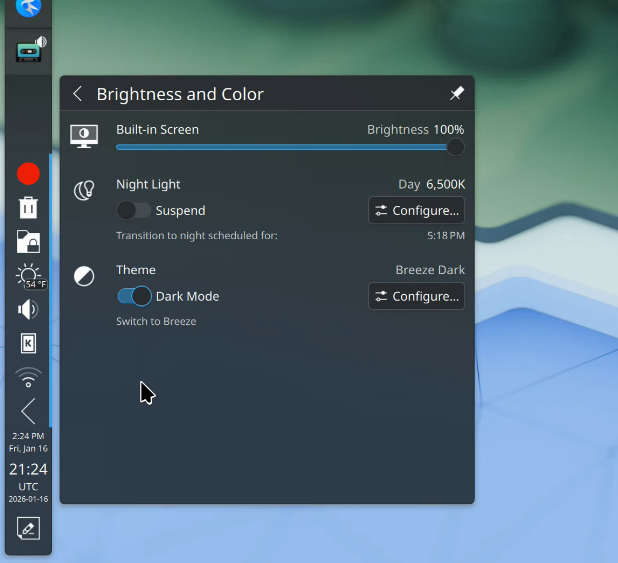The image size is (618, 563).
Task: Open the Wi-Fi network tray icon
Action: (x=28, y=377)
